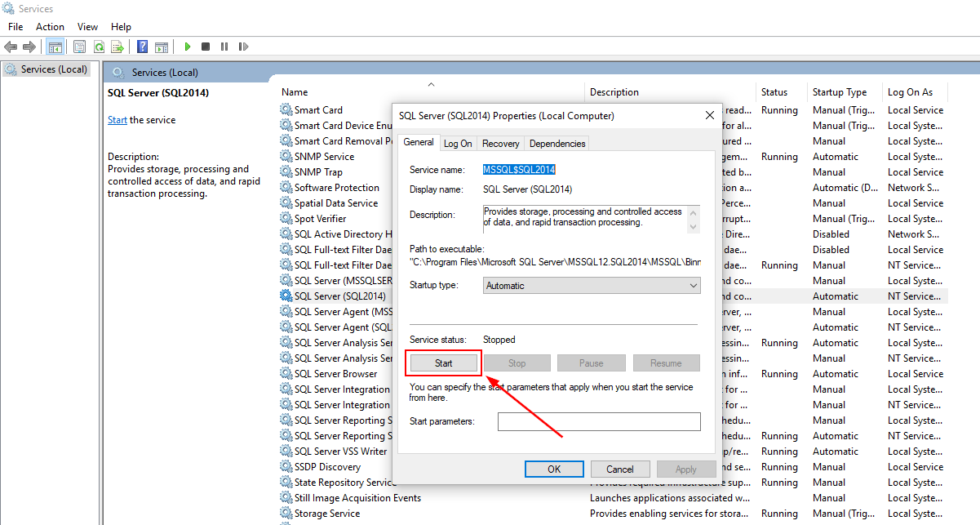The width and height of the screenshot is (980, 525).
Task: Open the Help menu
Action: pos(121,27)
